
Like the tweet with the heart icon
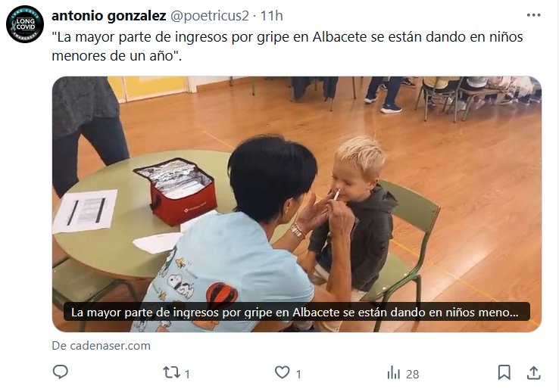tap(282, 372)
